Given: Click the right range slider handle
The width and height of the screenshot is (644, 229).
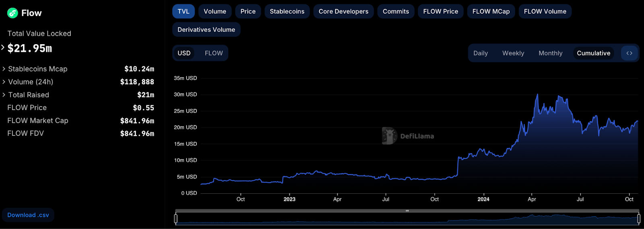Looking at the screenshot, I should pos(639,219).
